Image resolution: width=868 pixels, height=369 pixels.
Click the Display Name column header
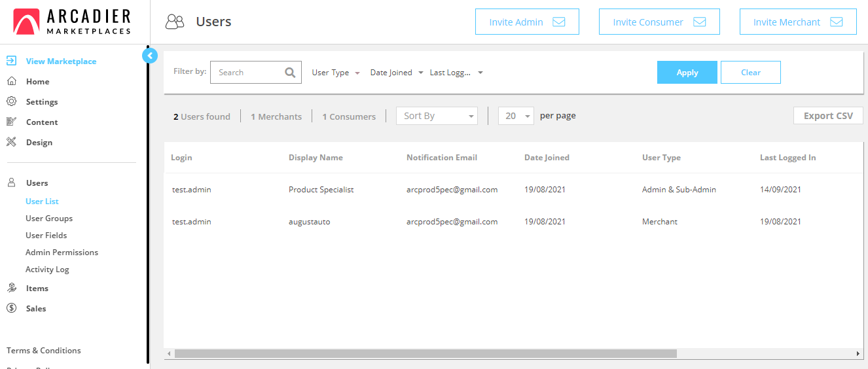[x=316, y=158]
